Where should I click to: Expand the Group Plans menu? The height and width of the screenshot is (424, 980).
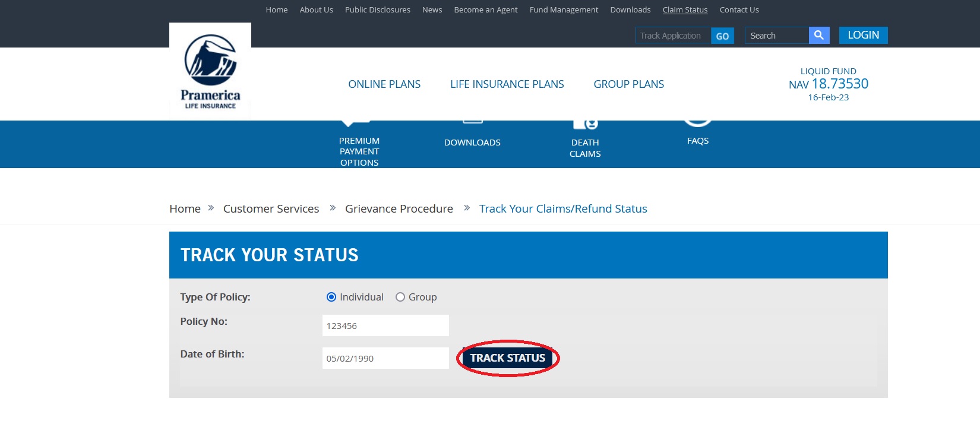click(628, 84)
